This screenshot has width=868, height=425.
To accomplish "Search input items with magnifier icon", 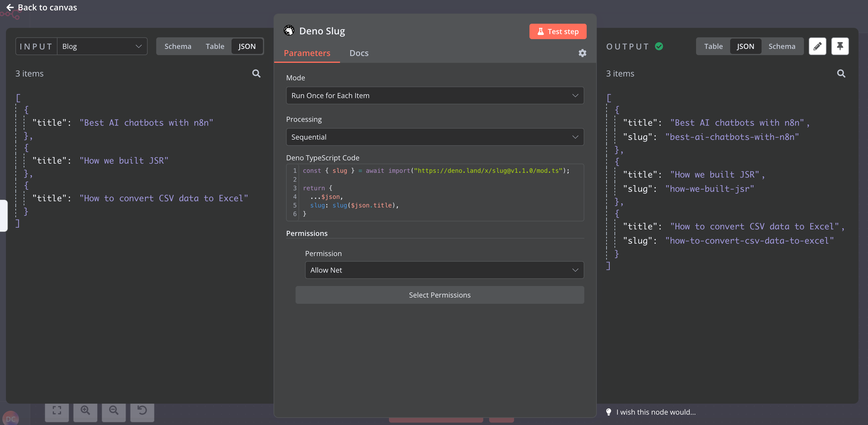I will (x=256, y=74).
